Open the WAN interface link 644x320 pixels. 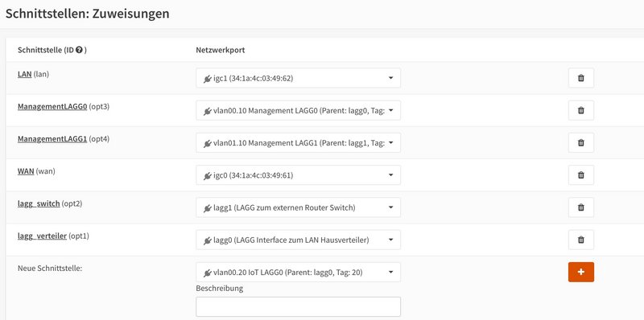tap(26, 171)
